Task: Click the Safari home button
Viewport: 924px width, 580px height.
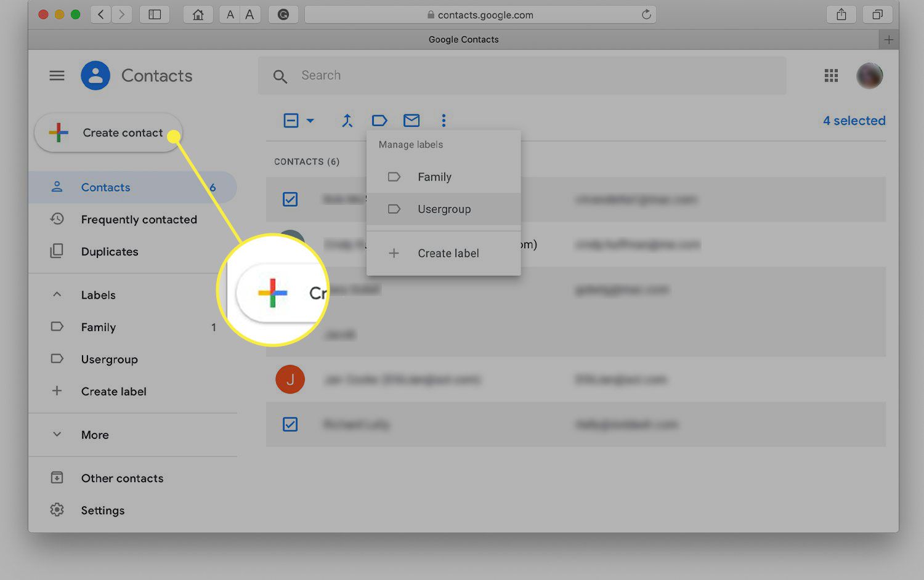Action: tap(198, 14)
